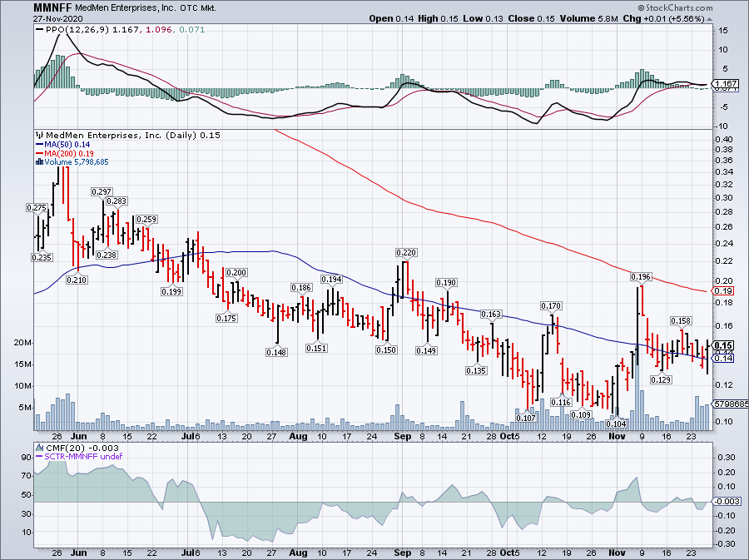Screen dimensions: 749x560
Task: Click the up-arrow icon after Chg +0.01 (+5.56%)
Action: click(x=709, y=19)
